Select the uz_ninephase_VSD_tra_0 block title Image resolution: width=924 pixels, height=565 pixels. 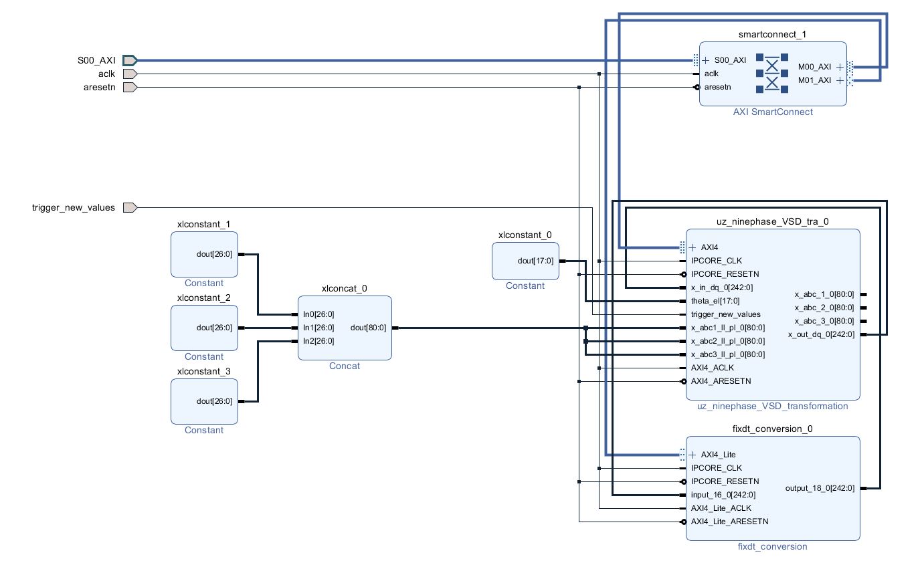[773, 221]
